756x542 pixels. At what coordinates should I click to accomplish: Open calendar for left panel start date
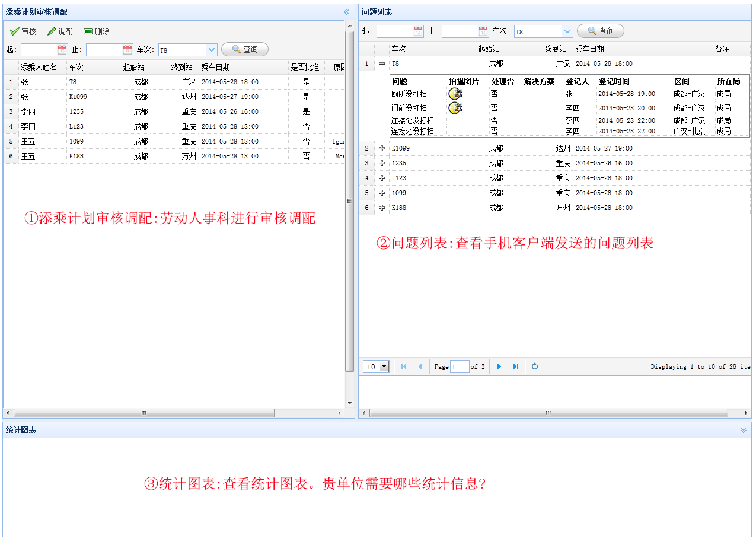[x=62, y=50]
